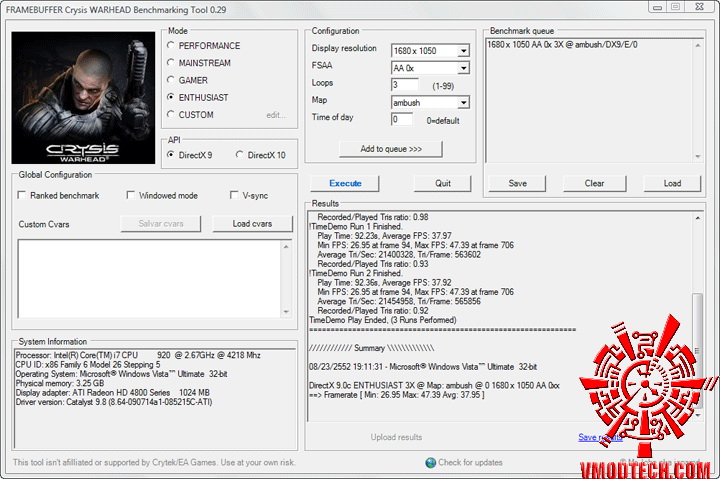Click the Processor line in System Information
Viewport: 720px width, 479px height.
[x=138, y=355]
